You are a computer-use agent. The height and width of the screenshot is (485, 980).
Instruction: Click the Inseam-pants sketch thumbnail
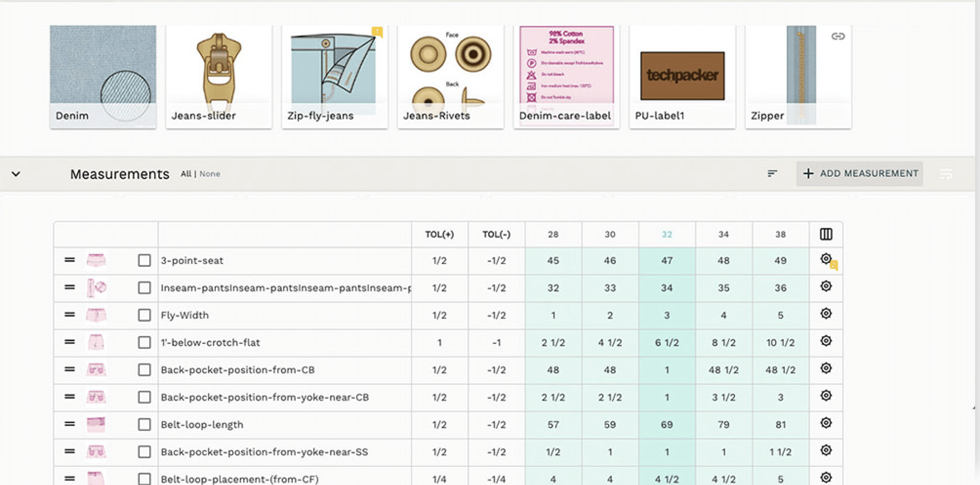pyautogui.click(x=96, y=288)
